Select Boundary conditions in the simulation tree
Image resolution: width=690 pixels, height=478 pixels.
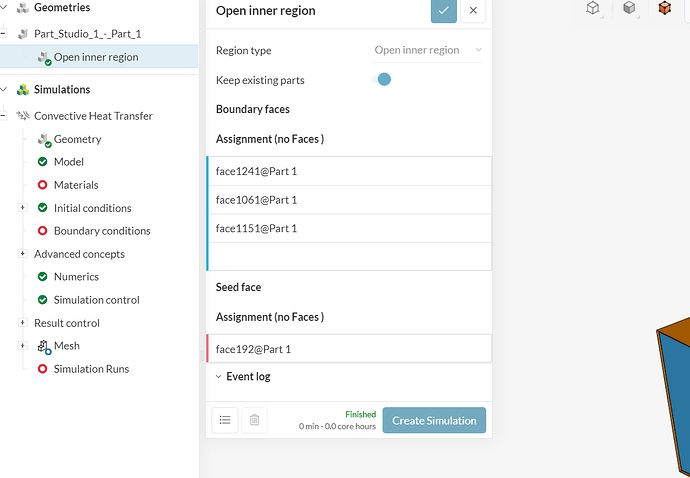click(x=102, y=231)
